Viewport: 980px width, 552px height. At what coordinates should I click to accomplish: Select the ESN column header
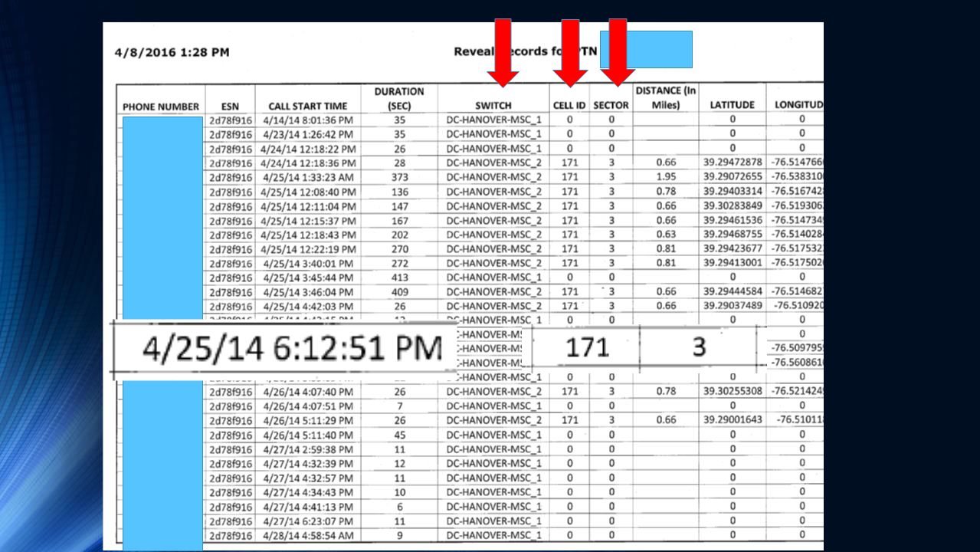pos(230,106)
